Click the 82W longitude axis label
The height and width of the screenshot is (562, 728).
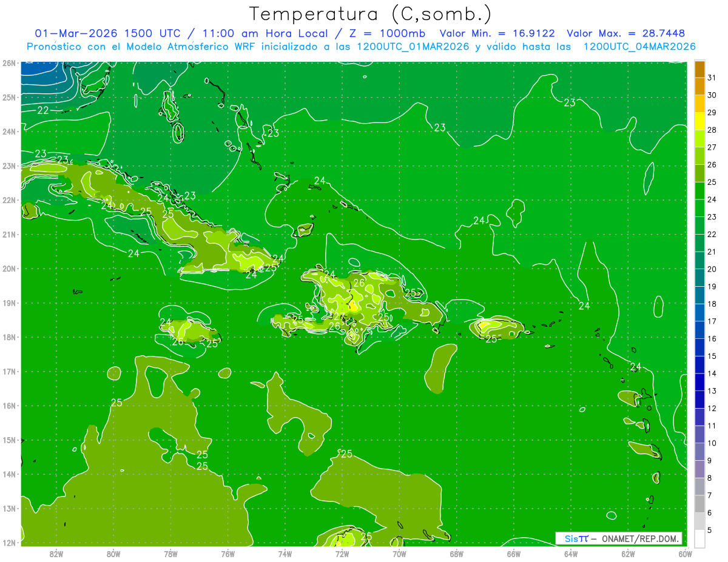click(56, 554)
